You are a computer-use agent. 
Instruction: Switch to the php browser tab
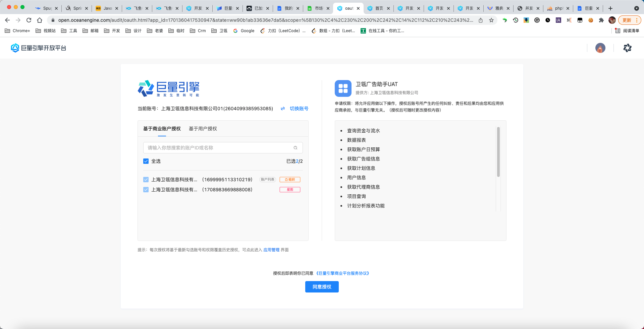(558, 8)
